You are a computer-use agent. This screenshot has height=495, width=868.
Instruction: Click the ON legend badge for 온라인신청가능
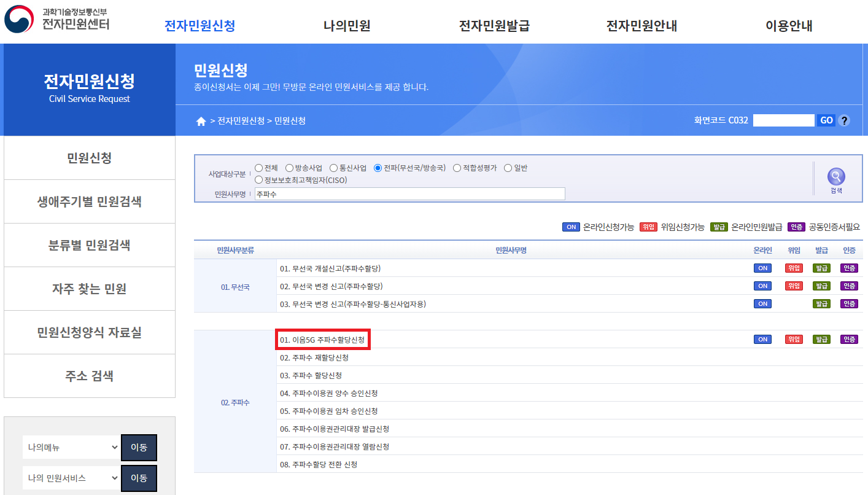[571, 227]
